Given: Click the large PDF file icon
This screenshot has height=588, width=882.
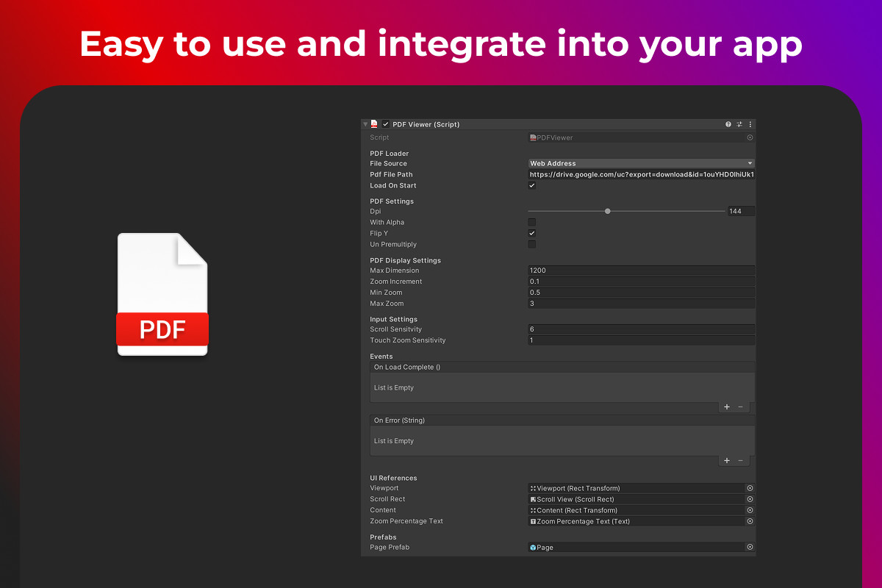Looking at the screenshot, I should (162, 295).
